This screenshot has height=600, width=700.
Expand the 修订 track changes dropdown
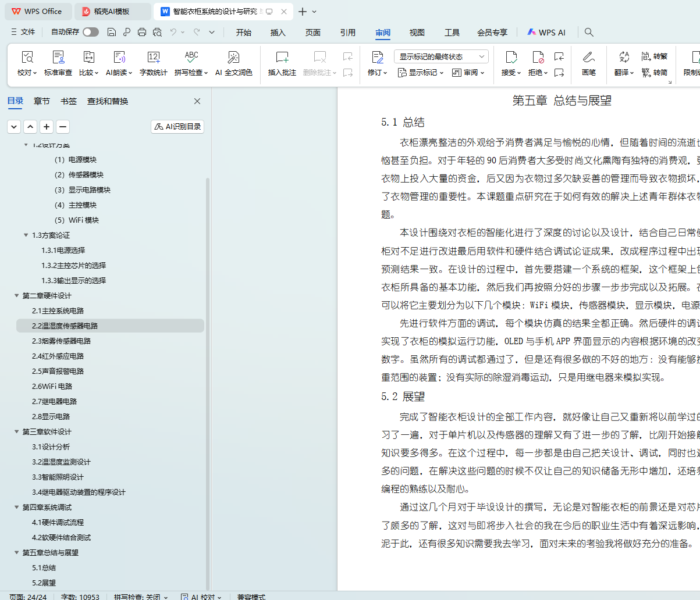click(377, 73)
